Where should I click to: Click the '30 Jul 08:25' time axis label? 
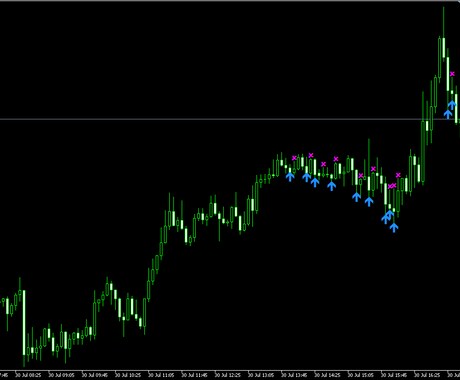click(28, 375)
